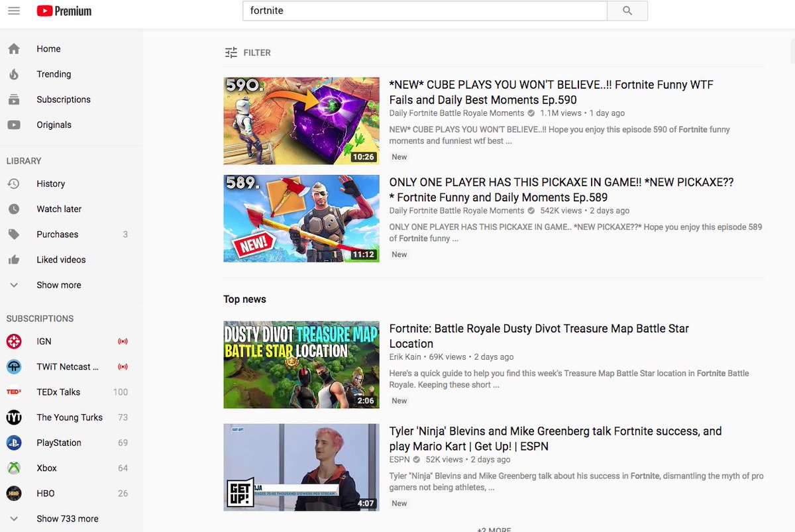Open the Dusty Divot Treasure Map title
Image resolution: width=795 pixels, height=532 pixels.
point(539,336)
